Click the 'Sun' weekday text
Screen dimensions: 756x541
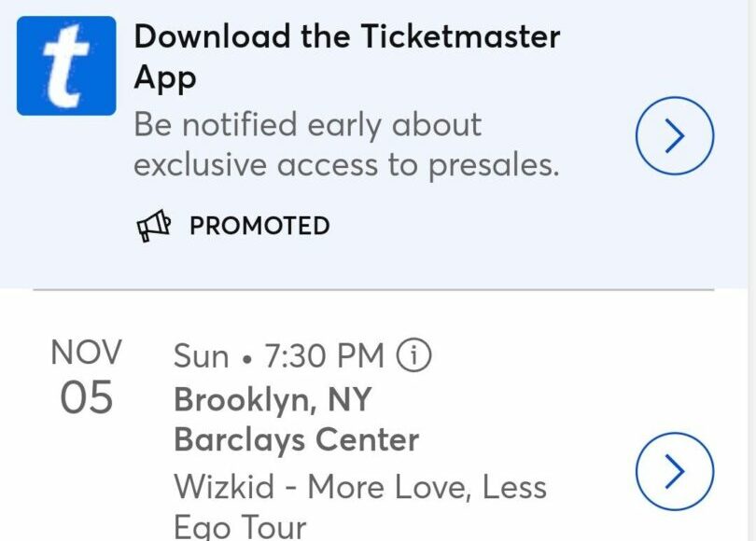pyautogui.click(x=201, y=355)
